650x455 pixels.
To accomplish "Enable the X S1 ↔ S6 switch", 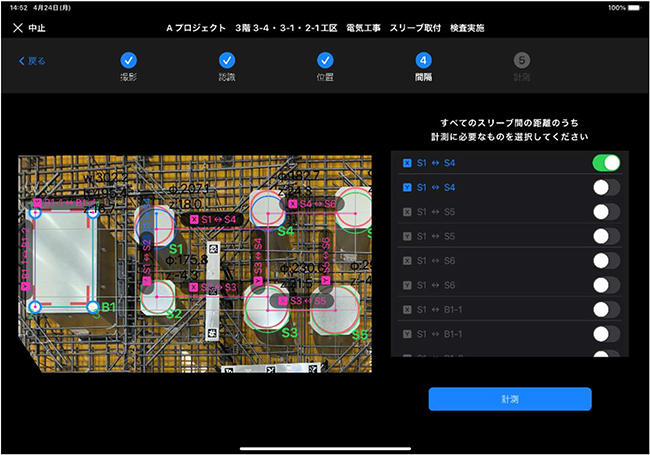I will (x=606, y=261).
